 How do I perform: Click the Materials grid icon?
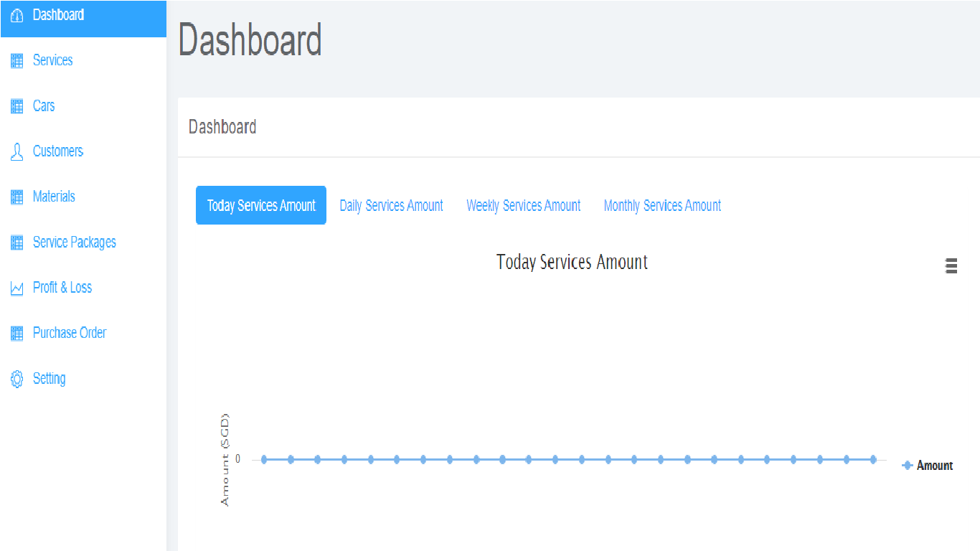[17, 197]
